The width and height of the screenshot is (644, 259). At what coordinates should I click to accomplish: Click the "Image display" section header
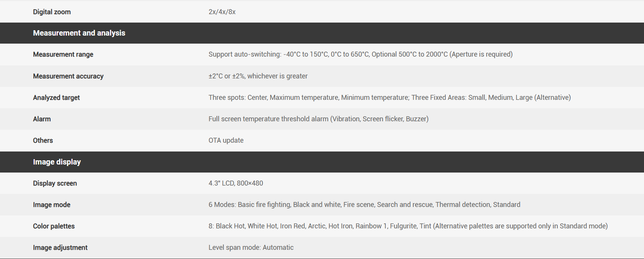pos(57,162)
